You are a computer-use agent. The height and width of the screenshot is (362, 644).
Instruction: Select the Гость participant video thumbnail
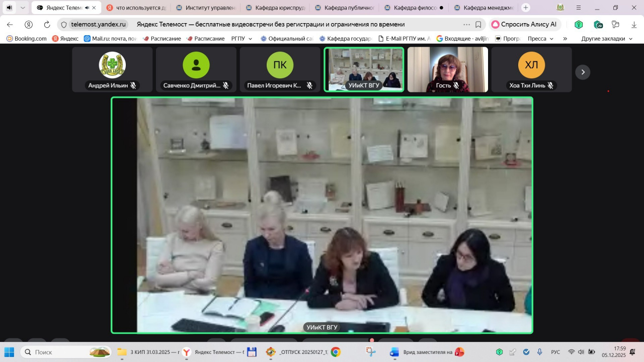pyautogui.click(x=447, y=69)
